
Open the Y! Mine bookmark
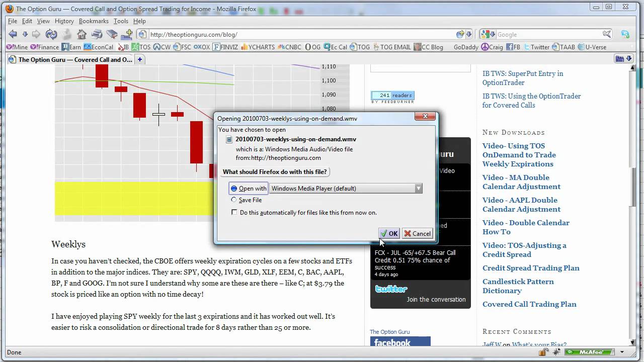pos(17,47)
